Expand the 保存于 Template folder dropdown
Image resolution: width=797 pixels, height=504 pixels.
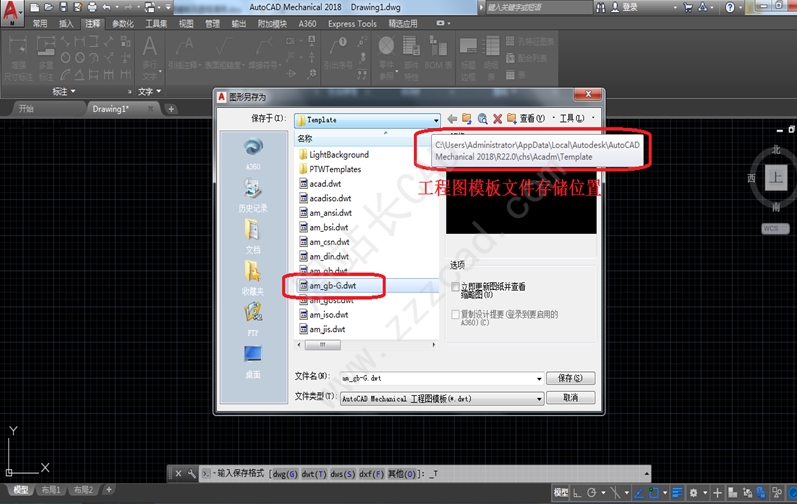pos(436,120)
